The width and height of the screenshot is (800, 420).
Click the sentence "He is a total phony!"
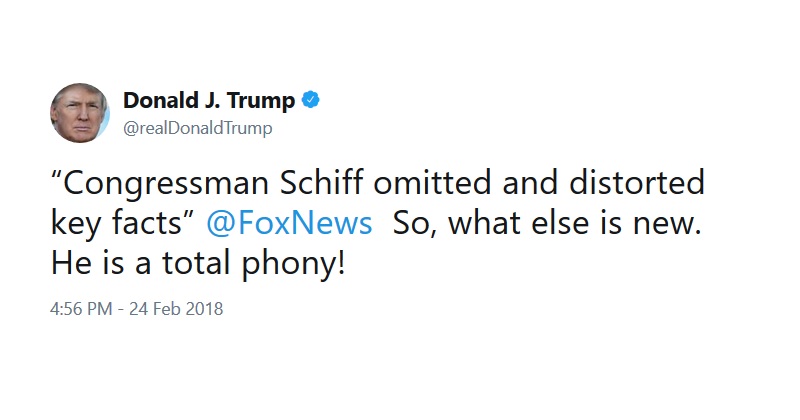click(x=198, y=264)
